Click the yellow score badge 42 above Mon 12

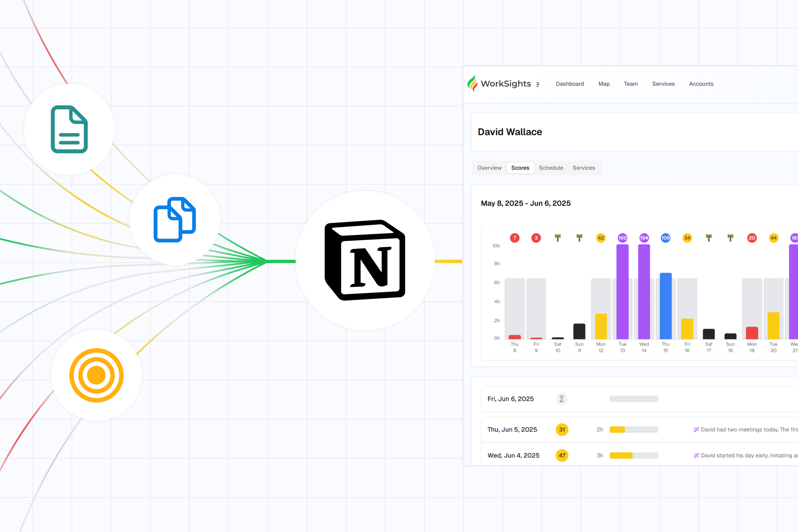(601, 238)
